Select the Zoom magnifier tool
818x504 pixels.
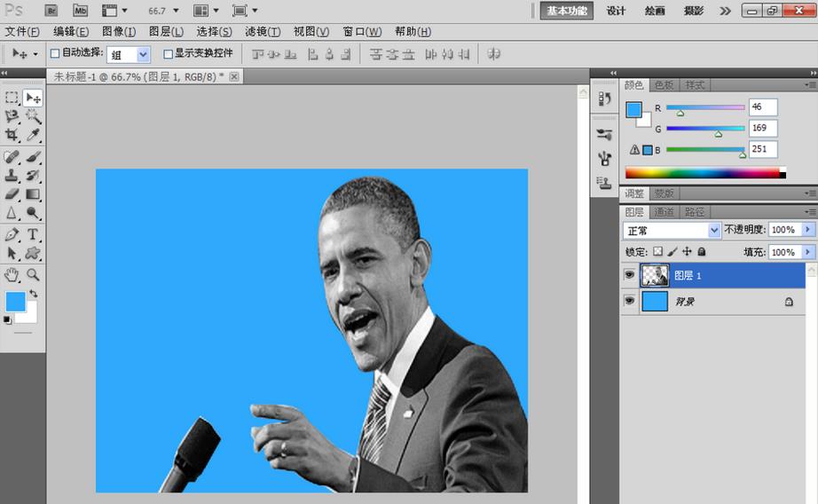point(33,275)
